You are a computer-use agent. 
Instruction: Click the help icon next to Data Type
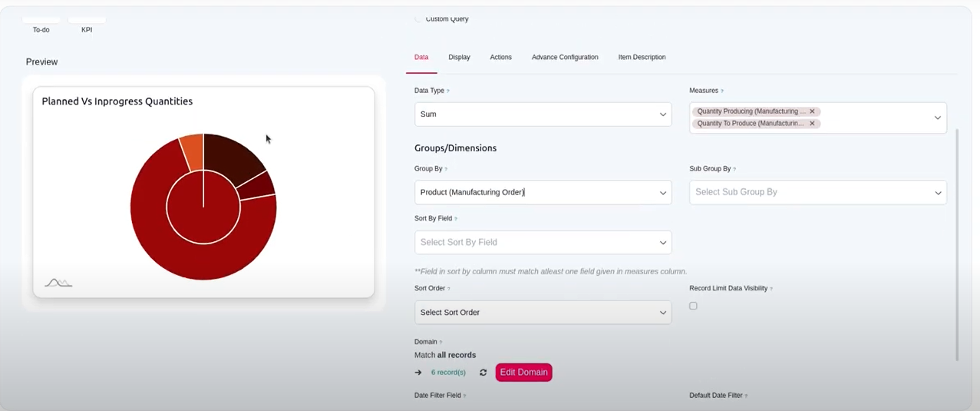(448, 91)
